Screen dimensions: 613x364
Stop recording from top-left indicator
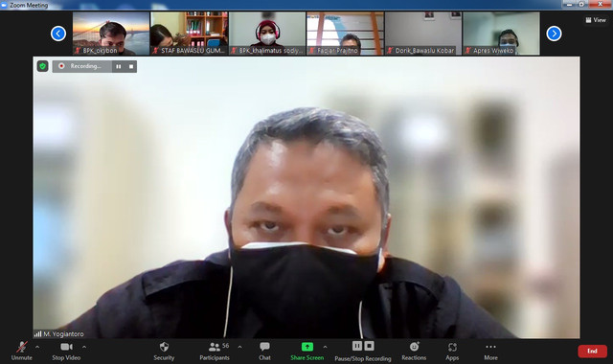tap(131, 66)
